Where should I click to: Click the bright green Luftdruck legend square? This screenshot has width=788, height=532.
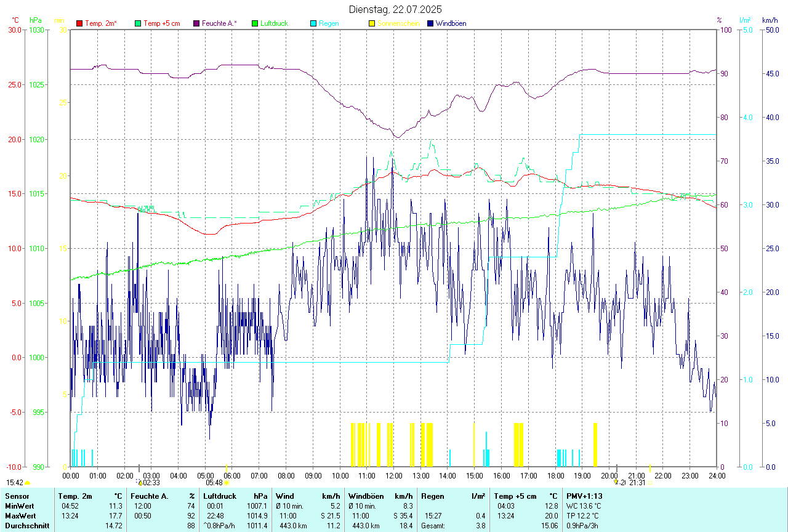tap(255, 23)
